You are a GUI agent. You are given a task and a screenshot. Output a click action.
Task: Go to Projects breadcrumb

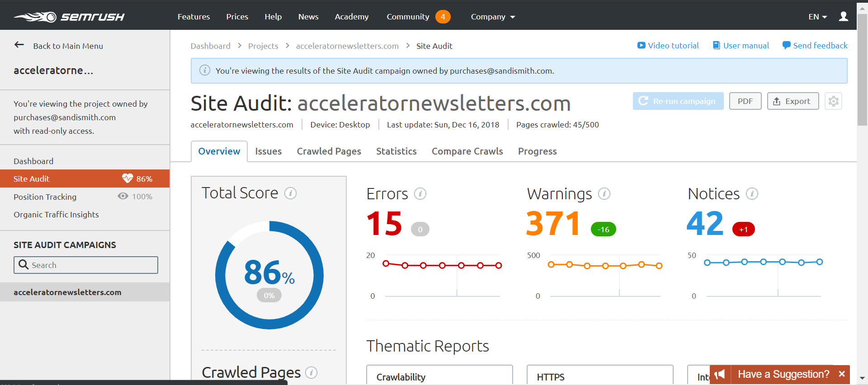[263, 46]
